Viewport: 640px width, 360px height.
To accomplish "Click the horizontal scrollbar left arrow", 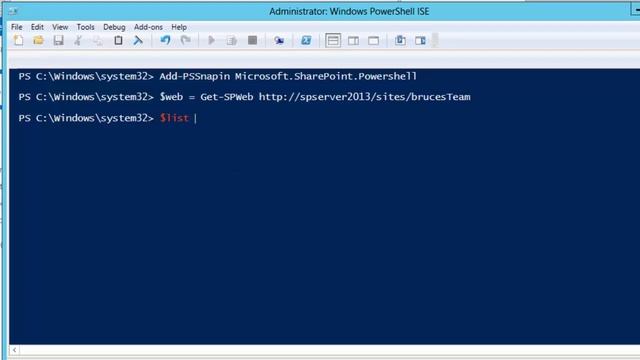I will coord(14,350).
